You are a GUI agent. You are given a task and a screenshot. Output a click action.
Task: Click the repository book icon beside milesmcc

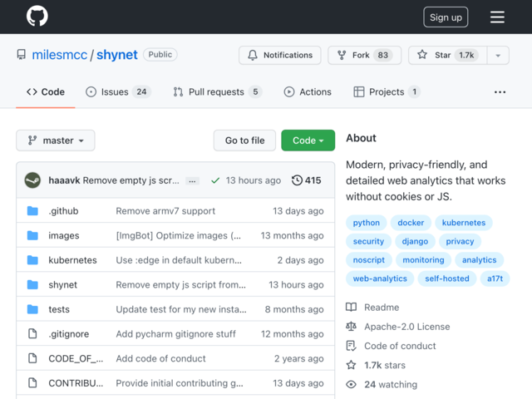22,55
